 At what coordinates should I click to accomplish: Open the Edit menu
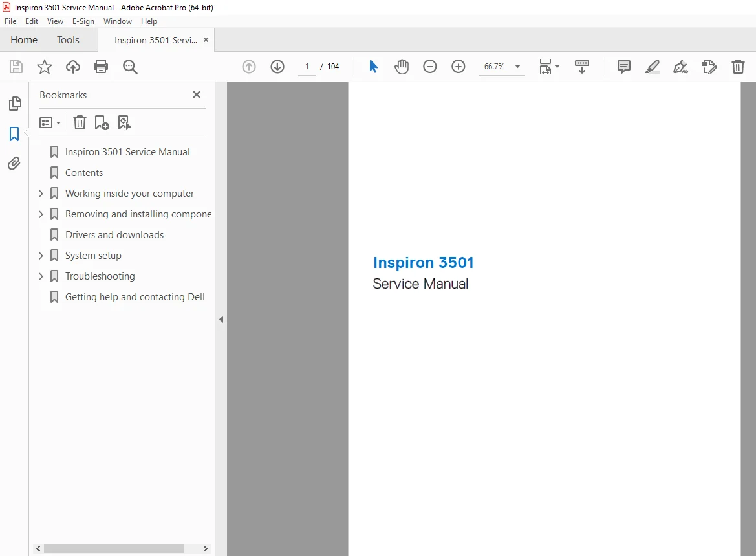coord(31,21)
